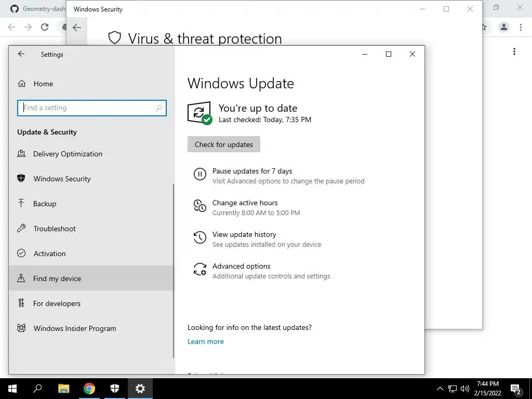The image size is (532, 399).
Task: Open Advanced options for updates
Action: [242, 266]
